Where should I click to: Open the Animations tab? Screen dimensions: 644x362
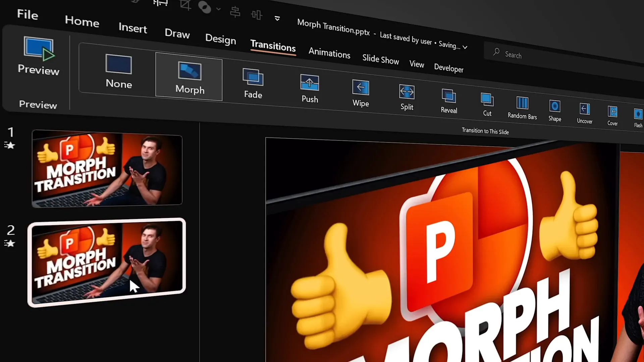329,53
